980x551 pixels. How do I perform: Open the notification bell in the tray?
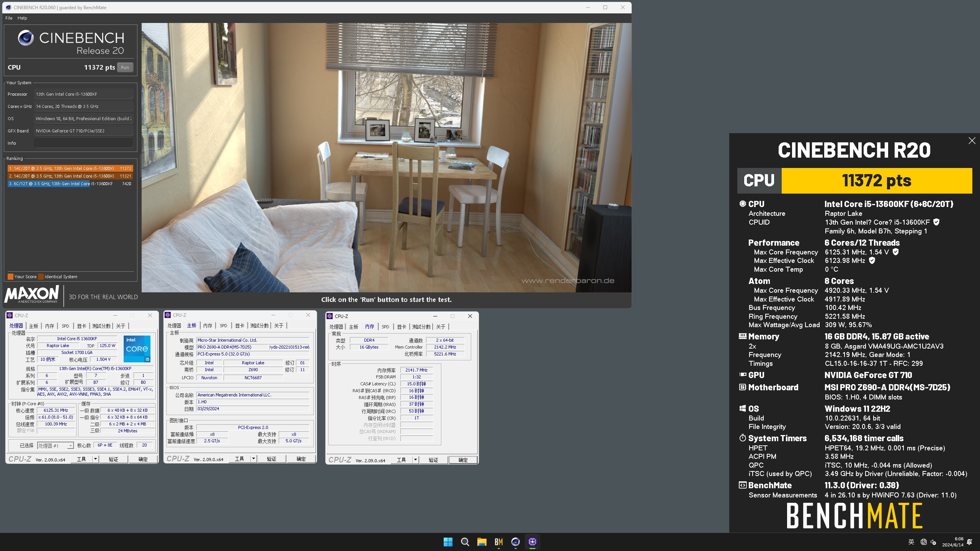pos(969,542)
